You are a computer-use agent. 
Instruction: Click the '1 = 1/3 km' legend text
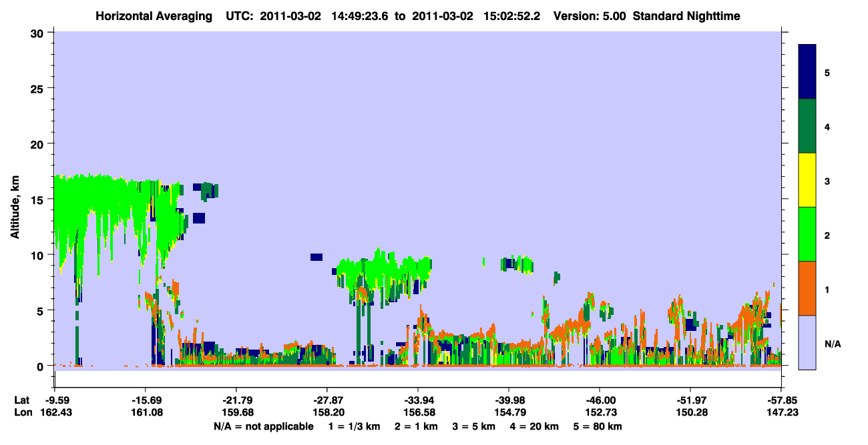point(354,426)
